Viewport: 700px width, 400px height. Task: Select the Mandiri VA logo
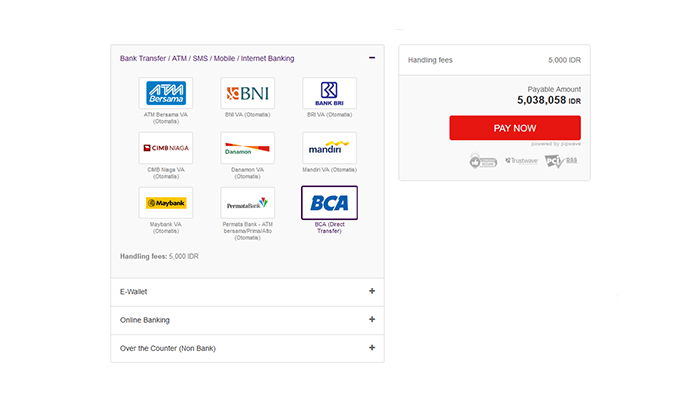pyautogui.click(x=329, y=148)
